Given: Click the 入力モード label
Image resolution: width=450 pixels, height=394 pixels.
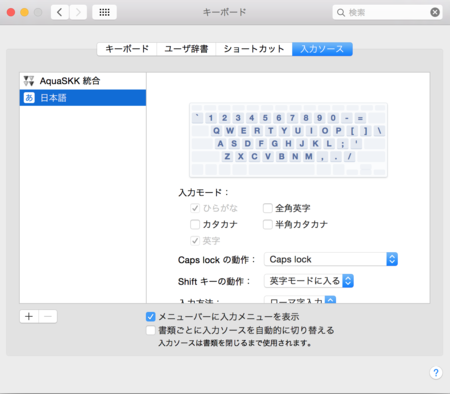Looking at the screenshot, I should click(203, 193).
